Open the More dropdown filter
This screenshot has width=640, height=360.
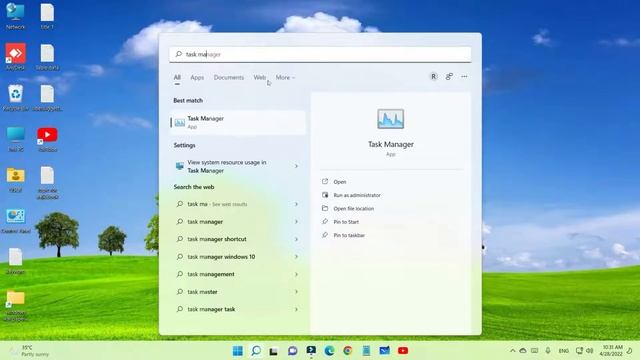[285, 77]
